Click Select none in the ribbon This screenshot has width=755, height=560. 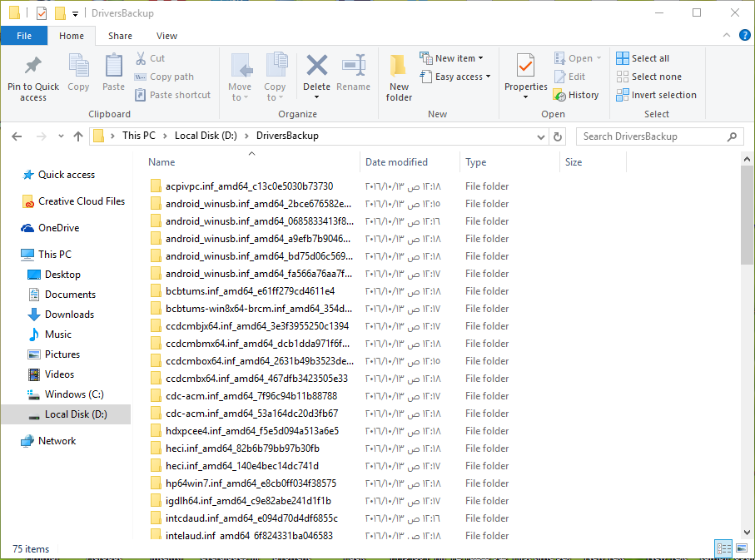648,77
